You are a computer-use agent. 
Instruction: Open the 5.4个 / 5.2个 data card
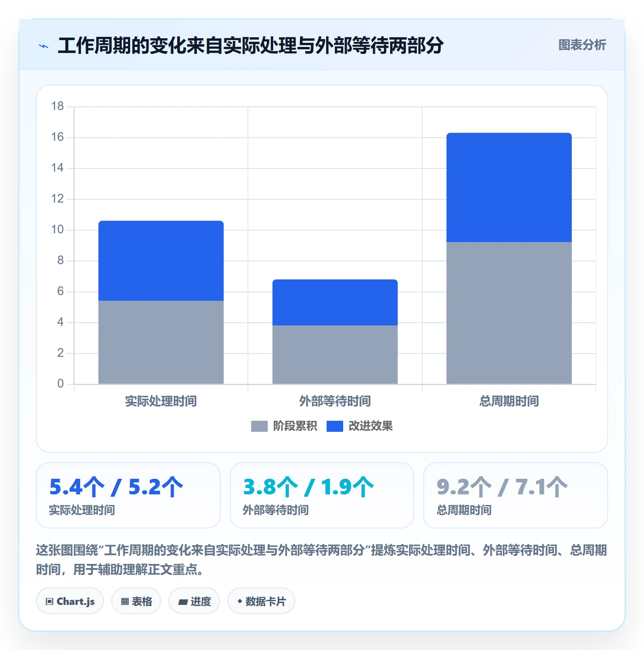coord(128,495)
